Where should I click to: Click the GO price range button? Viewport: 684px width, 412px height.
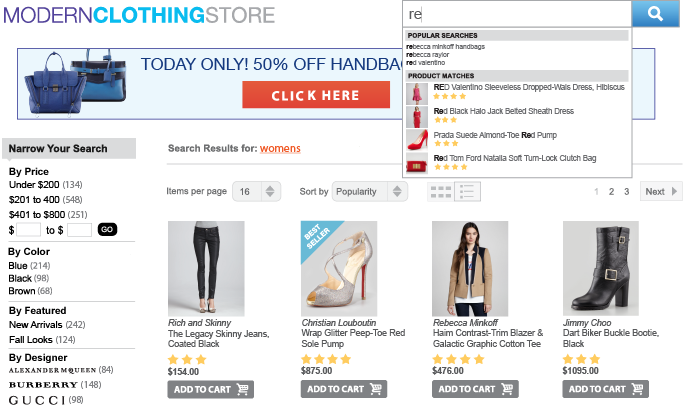(107, 229)
